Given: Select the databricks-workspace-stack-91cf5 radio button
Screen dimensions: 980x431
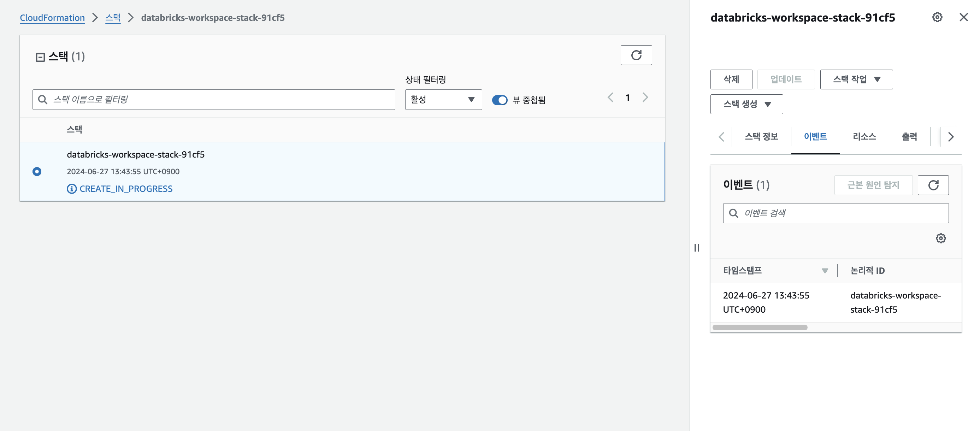Looking at the screenshot, I should (37, 172).
